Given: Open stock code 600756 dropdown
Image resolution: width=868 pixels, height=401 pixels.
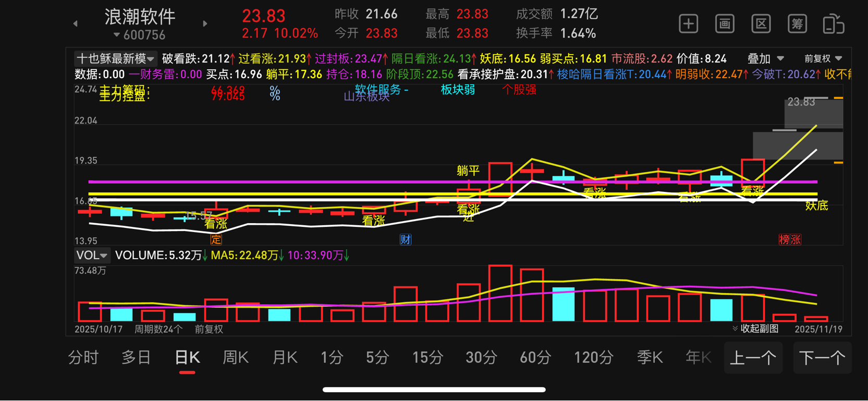Looking at the screenshot, I should tap(139, 35).
